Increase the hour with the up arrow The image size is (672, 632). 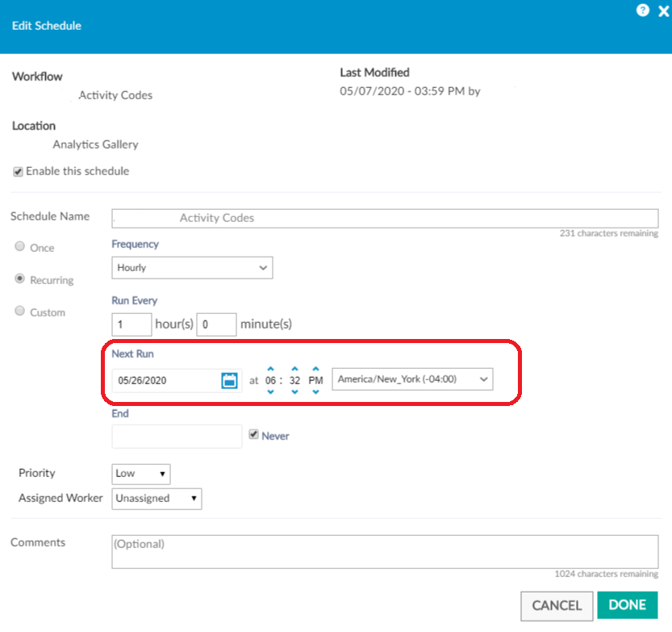point(271,369)
